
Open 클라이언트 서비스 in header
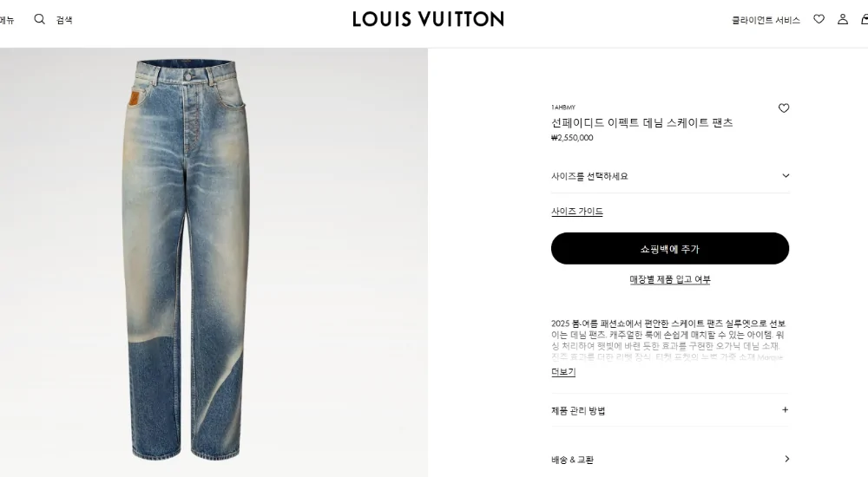tap(766, 21)
